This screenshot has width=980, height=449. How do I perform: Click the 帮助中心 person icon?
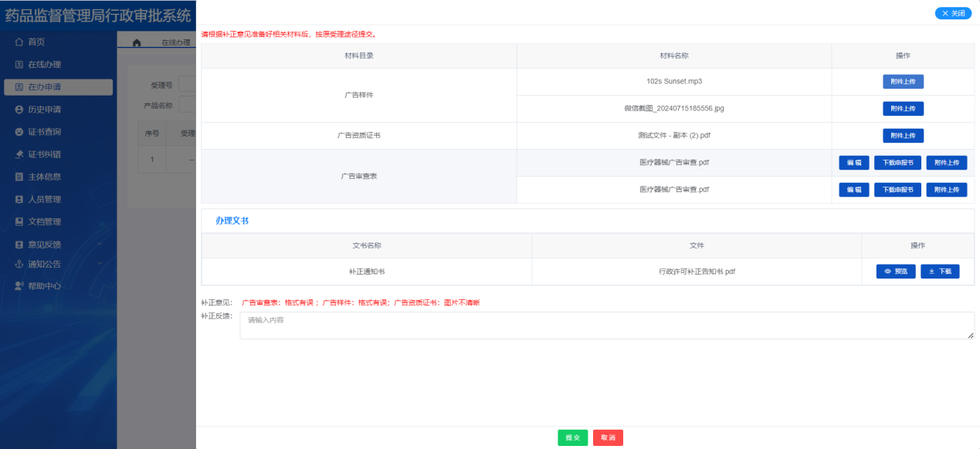[x=19, y=286]
